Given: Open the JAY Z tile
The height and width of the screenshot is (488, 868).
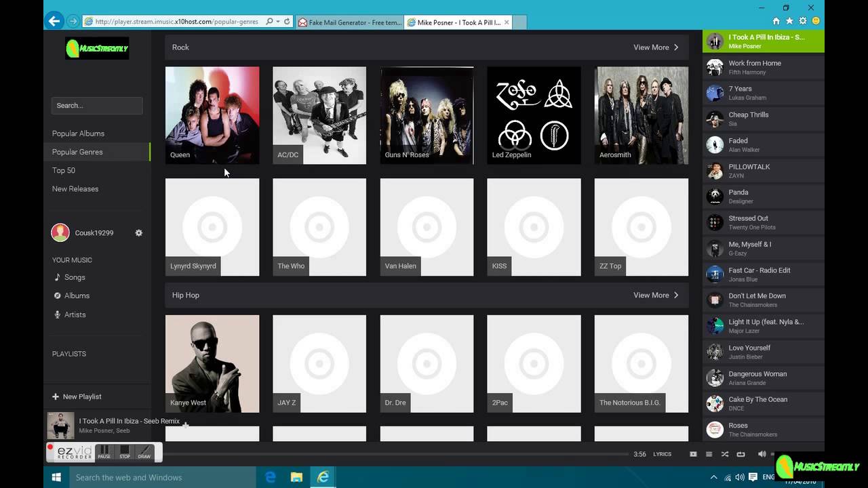Looking at the screenshot, I should [319, 363].
